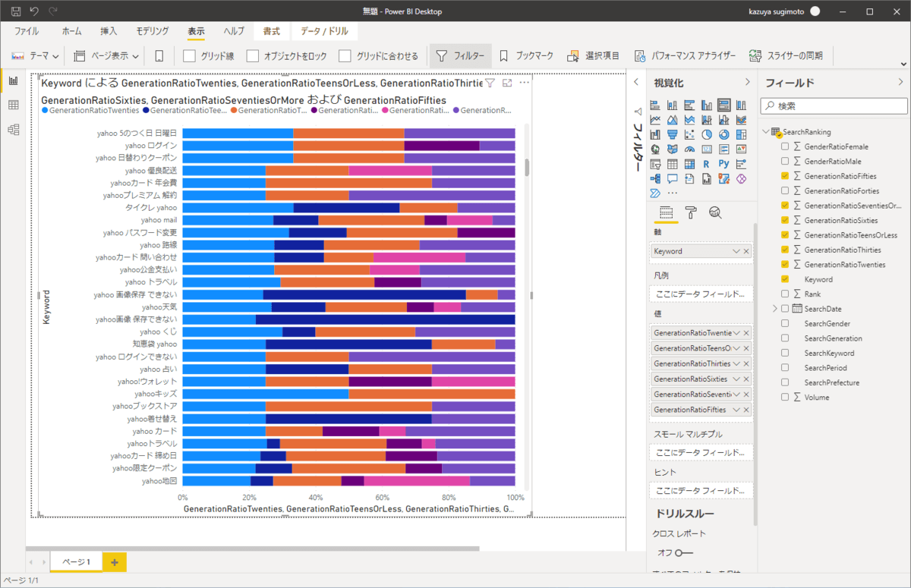Open the モデリング ribbon tab
The width and height of the screenshot is (911, 588).
(x=152, y=31)
